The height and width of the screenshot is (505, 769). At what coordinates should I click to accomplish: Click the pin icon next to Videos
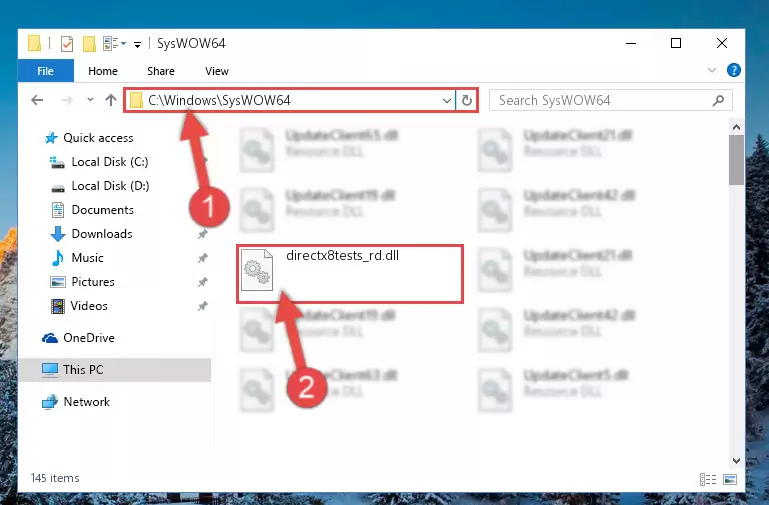203,306
